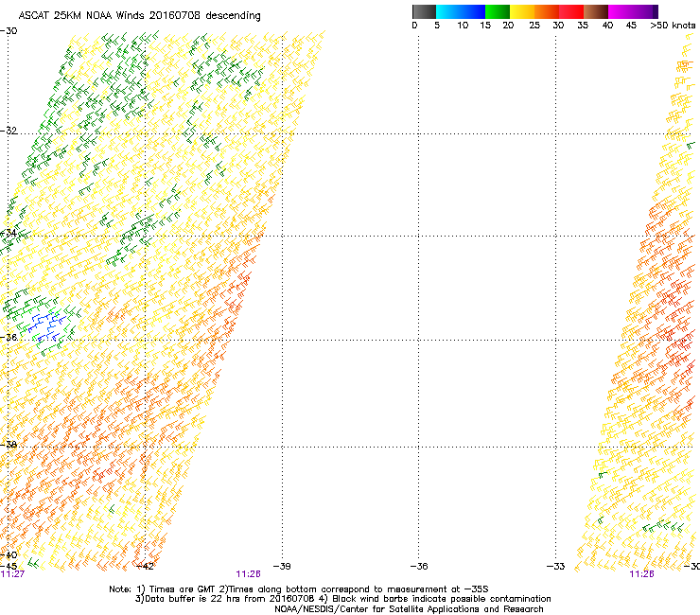Click the ">50 knots" legend label
The image size is (700, 615).
tap(673, 26)
